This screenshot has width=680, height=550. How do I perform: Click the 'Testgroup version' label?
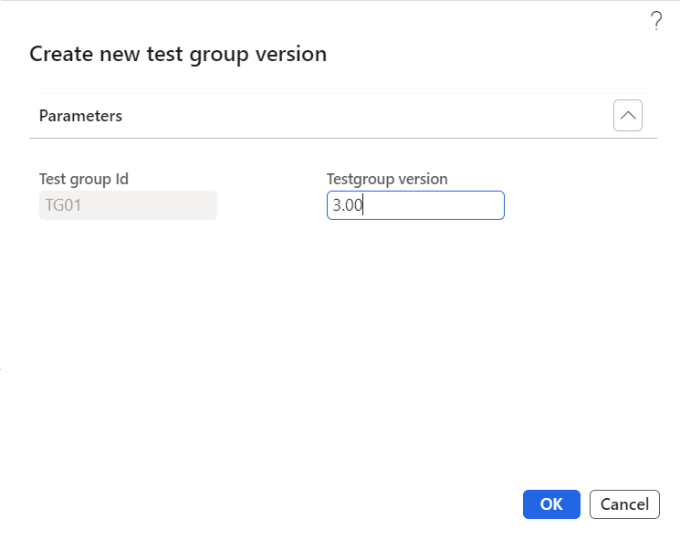click(387, 179)
